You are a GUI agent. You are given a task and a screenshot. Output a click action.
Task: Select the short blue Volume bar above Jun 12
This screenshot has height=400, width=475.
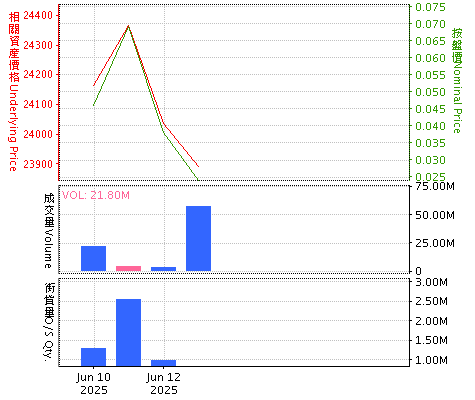pos(163,269)
